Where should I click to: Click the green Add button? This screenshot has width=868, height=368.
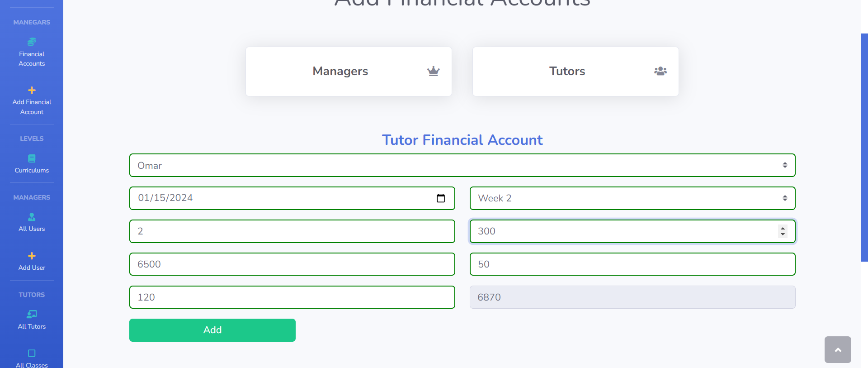tap(212, 330)
